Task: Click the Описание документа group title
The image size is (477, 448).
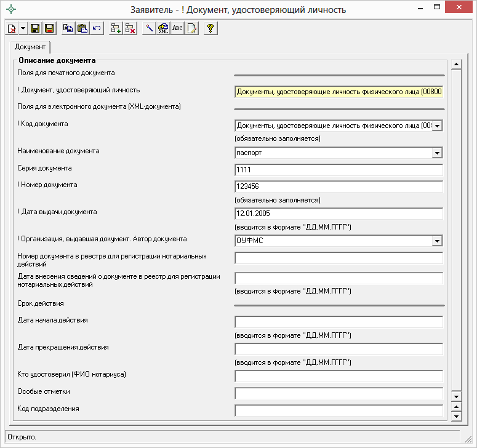Action: pos(57,60)
